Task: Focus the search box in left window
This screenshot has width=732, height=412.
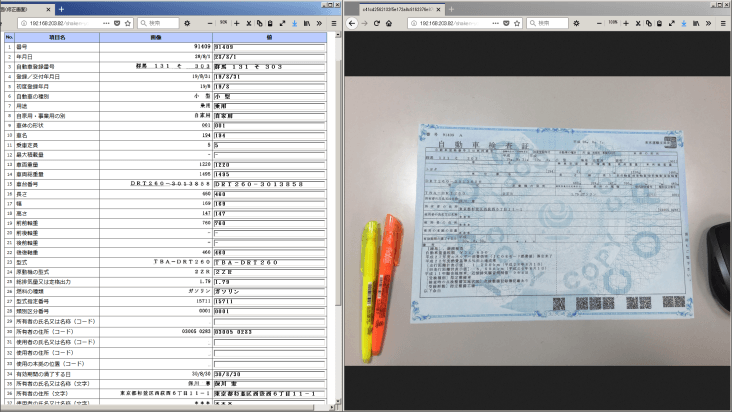Action: click(158, 23)
